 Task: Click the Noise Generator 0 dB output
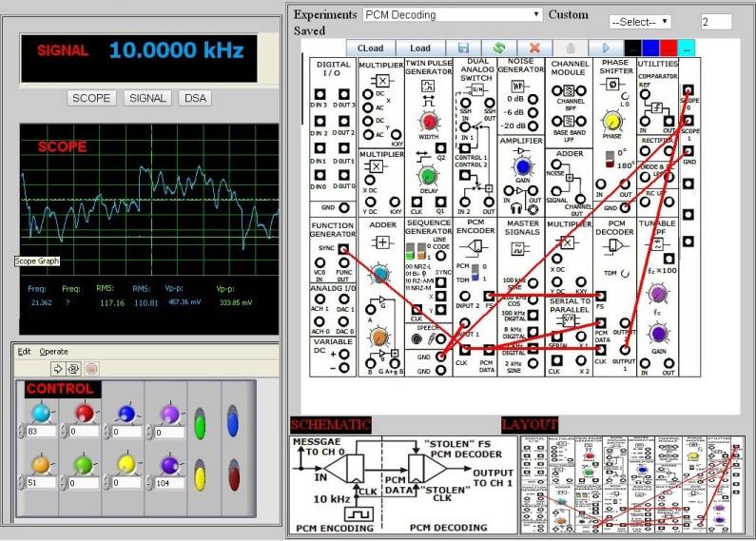click(x=533, y=99)
